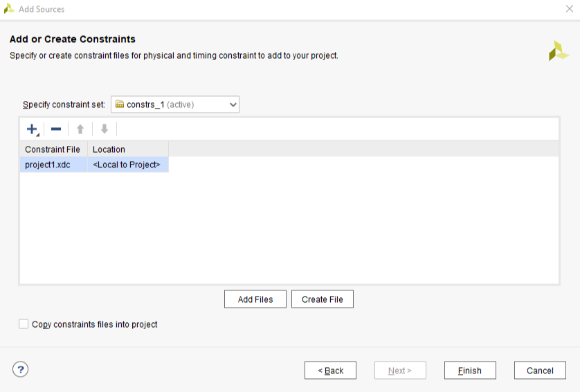Viewport: 580px width, 392px height.
Task: Expand the constraint set dropdown arrow
Action: (233, 105)
